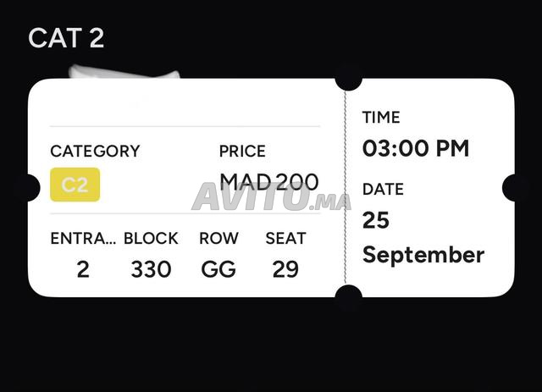Select block number 330
This screenshot has width=542, height=392.
(x=151, y=269)
